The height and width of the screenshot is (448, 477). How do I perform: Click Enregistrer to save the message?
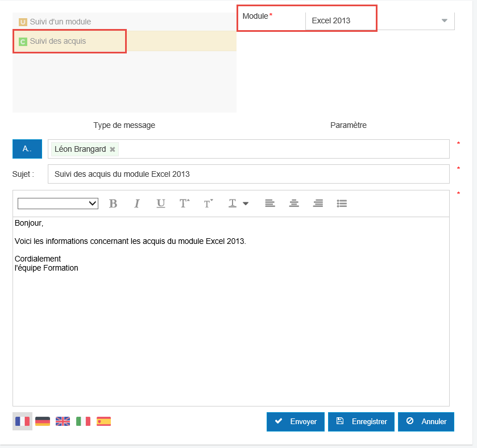click(x=361, y=422)
